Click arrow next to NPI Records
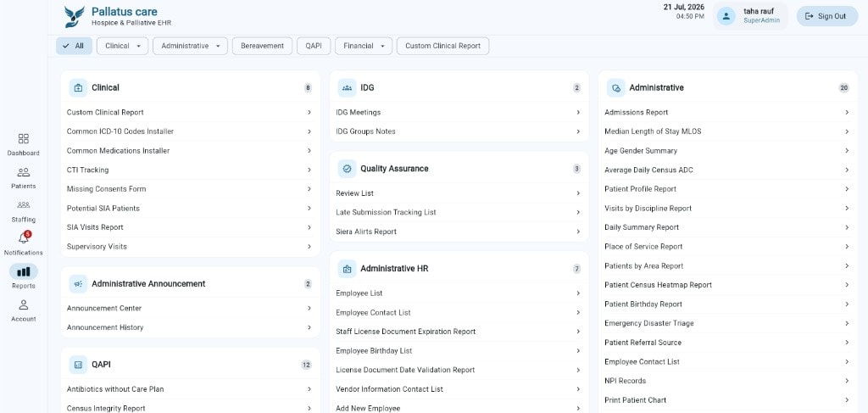 pyautogui.click(x=847, y=381)
